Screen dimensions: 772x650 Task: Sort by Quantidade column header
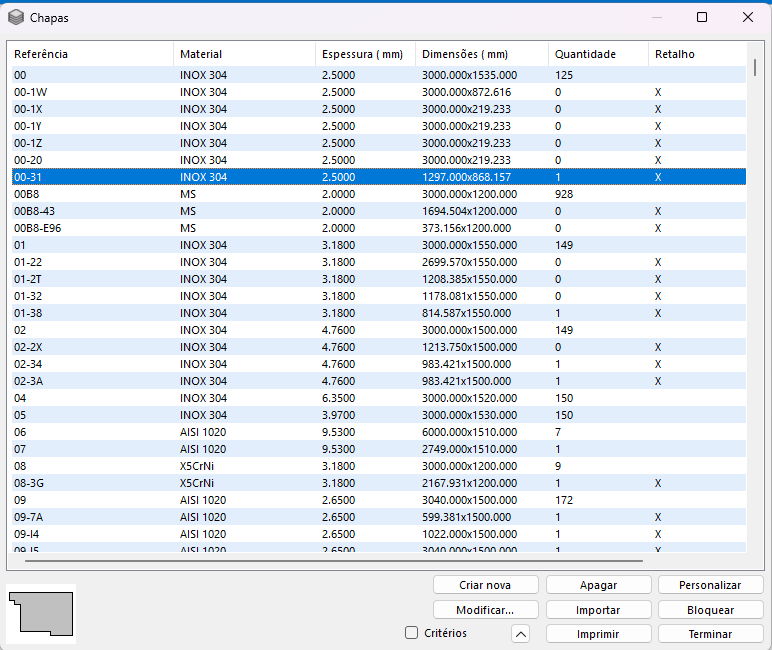coord(598,54)
